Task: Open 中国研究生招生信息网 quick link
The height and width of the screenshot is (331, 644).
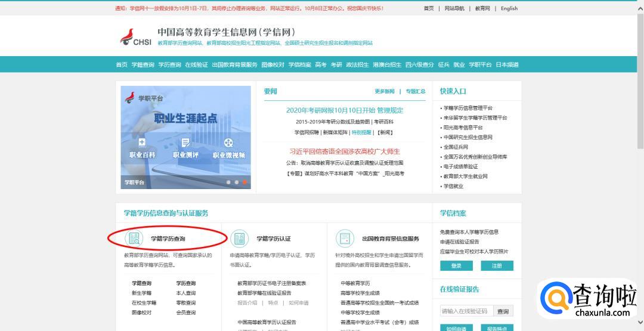Action: click(468, 138)
